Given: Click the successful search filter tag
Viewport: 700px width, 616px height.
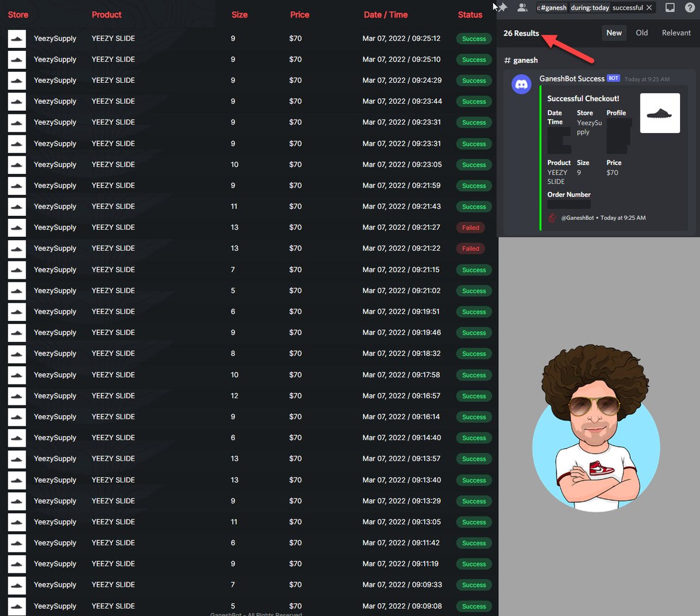Looking at the screenshot, I should point(629,8).
